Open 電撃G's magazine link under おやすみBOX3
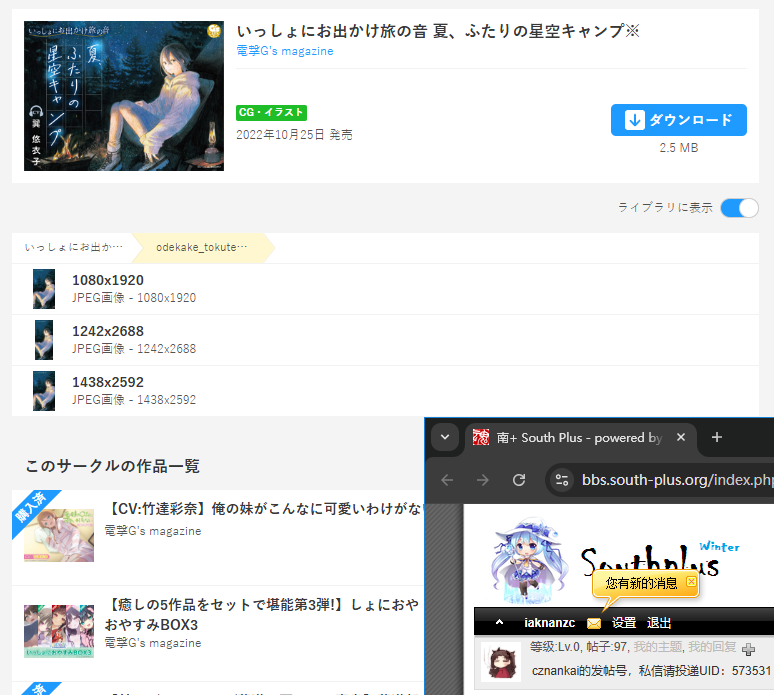 pos(153,643)
